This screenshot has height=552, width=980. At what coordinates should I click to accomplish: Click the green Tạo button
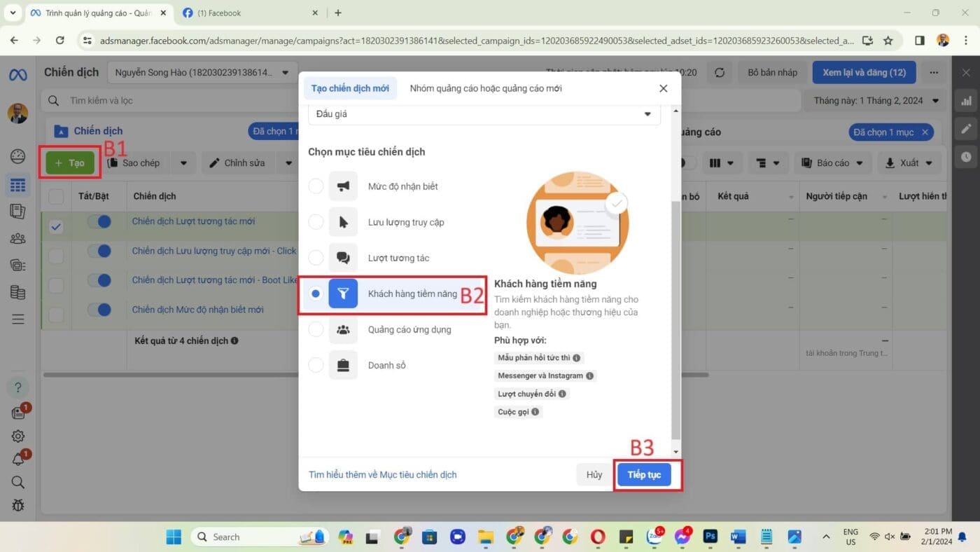click(70, 163)
